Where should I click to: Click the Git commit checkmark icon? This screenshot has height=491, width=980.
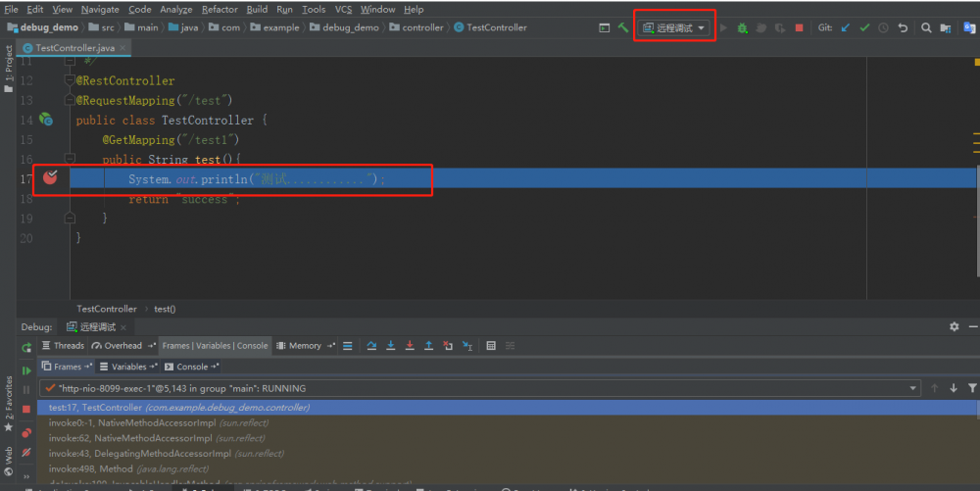[x=864, y=27]
